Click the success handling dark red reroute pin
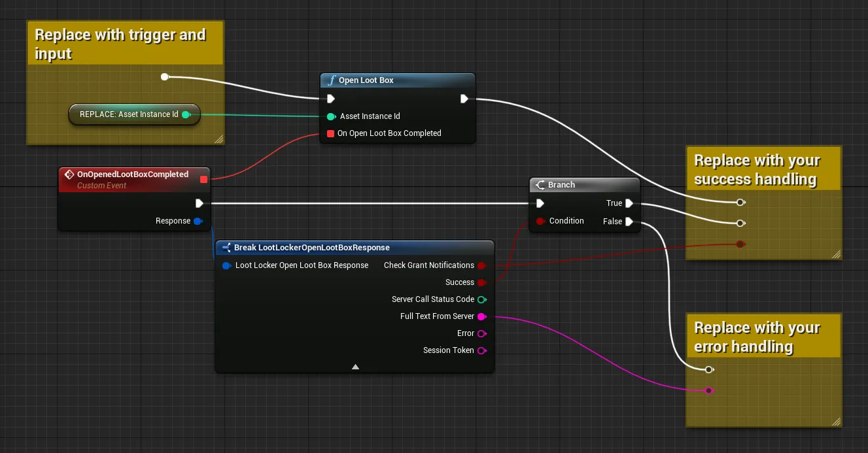 (740, 244)
